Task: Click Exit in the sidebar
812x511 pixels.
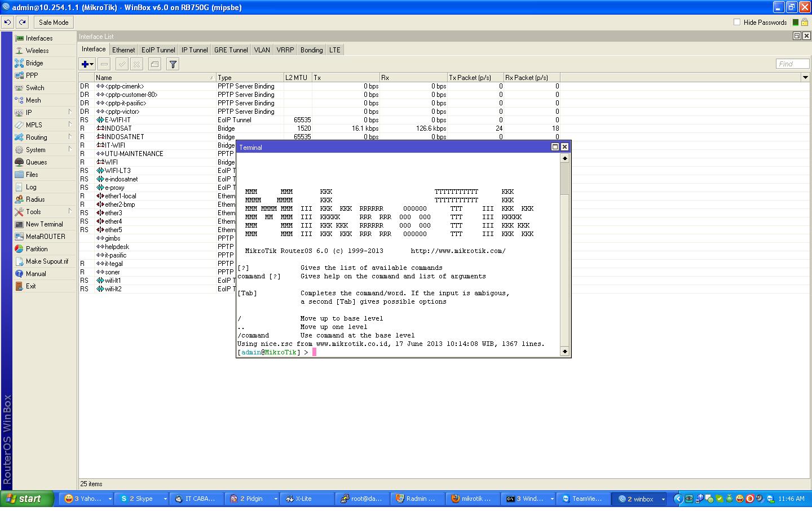Action: 45,286
